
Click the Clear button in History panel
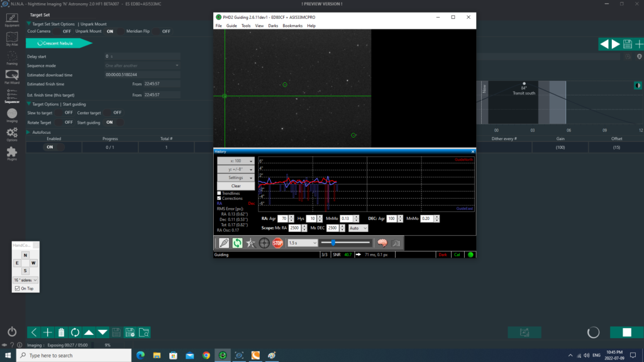tap(236, 186)
